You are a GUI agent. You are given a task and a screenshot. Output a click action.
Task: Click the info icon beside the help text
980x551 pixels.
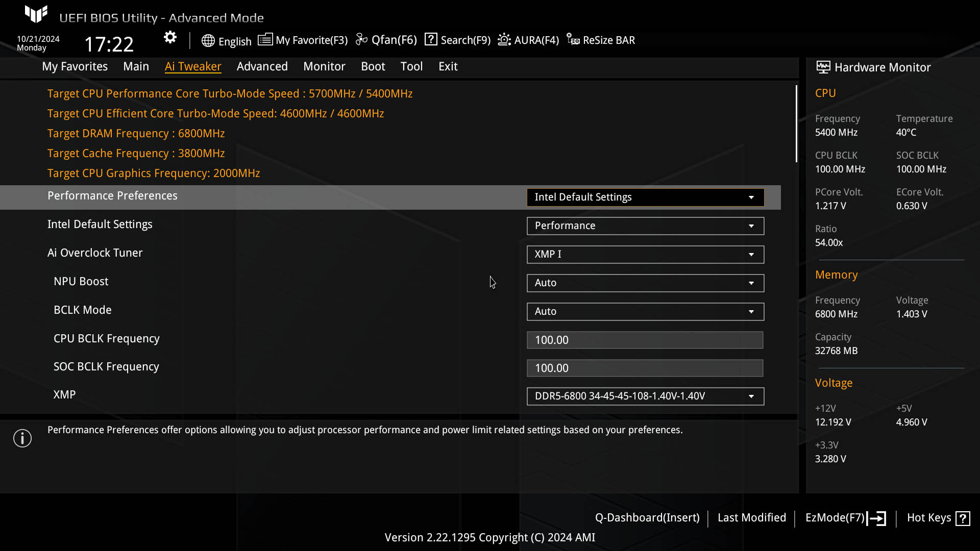pyautogui.click(x=22, y=438)
